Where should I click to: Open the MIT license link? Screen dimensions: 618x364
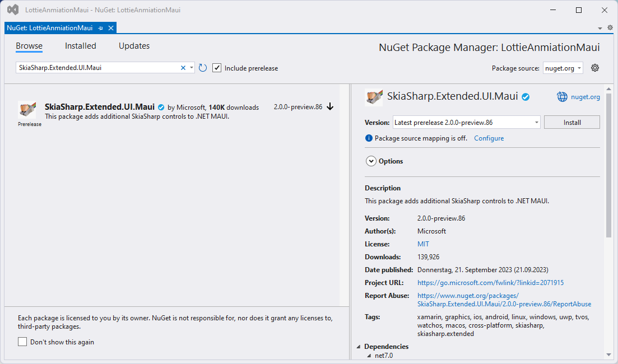(x=423, y=244)
